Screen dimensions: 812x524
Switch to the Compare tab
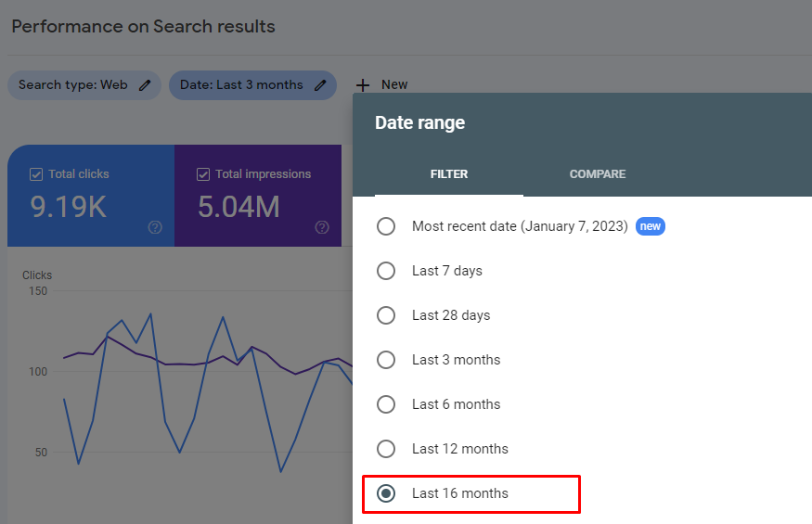(x=598, y=174)
